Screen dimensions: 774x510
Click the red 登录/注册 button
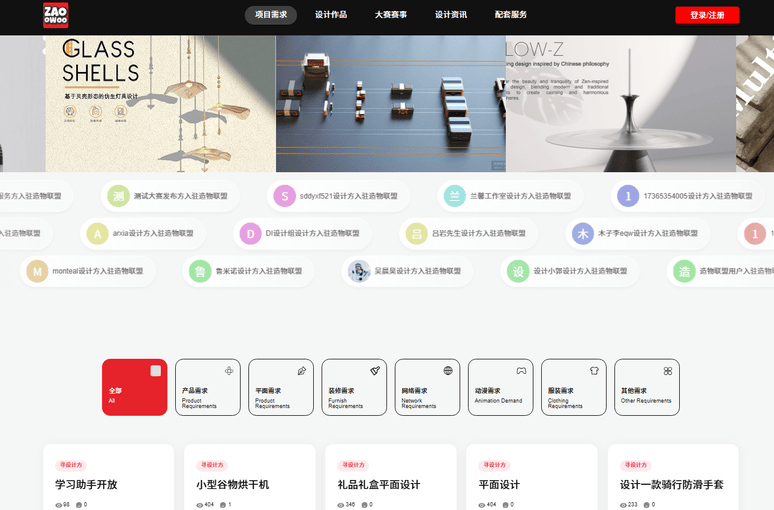707,15
